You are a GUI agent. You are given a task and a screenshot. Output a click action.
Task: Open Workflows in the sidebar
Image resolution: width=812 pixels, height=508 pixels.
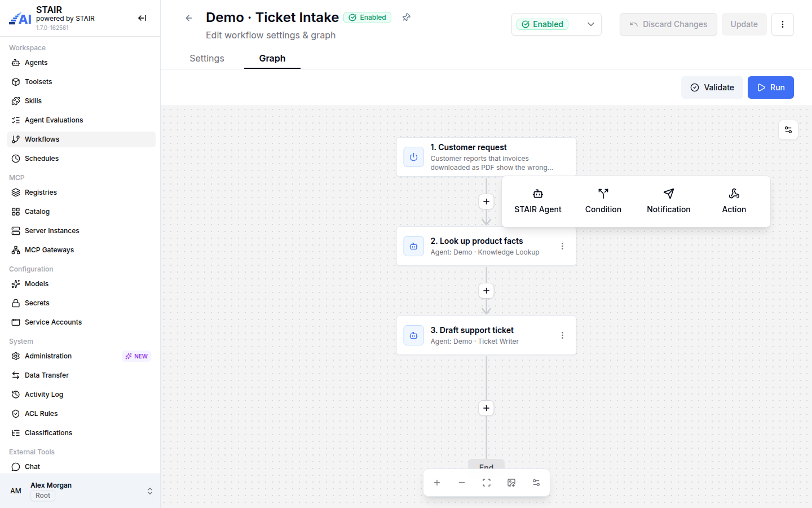pyautogui.click(x=81, y=139)
